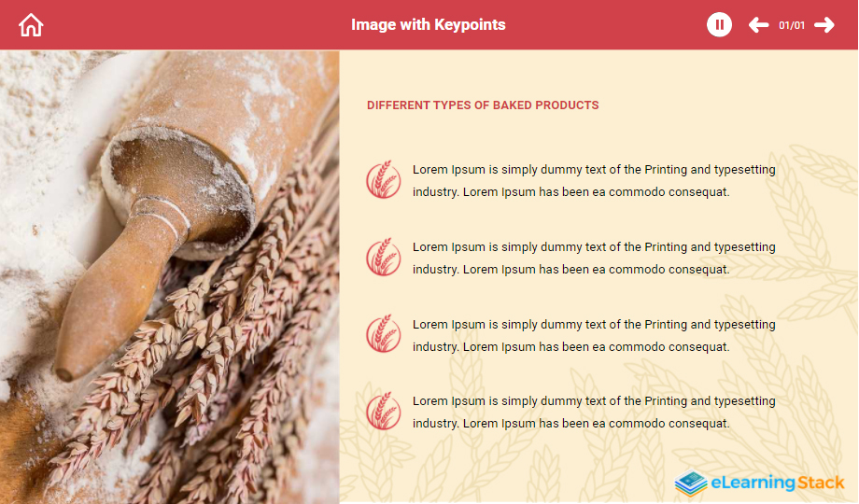Click the second Lorem Ipsum keypoint text
The height and width of the screenshot is (504, 859).
(594, 258)
